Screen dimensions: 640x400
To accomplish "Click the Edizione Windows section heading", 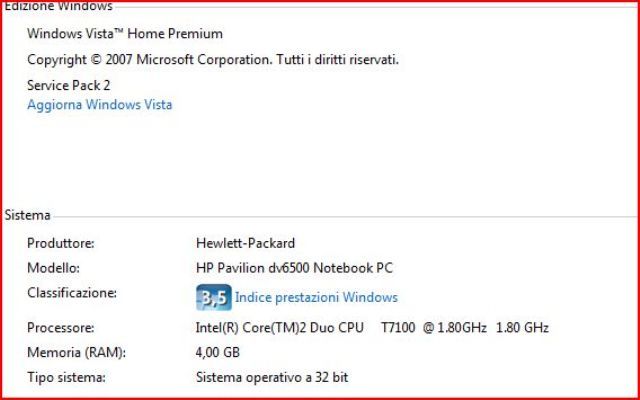I will (x=58, y=6).
